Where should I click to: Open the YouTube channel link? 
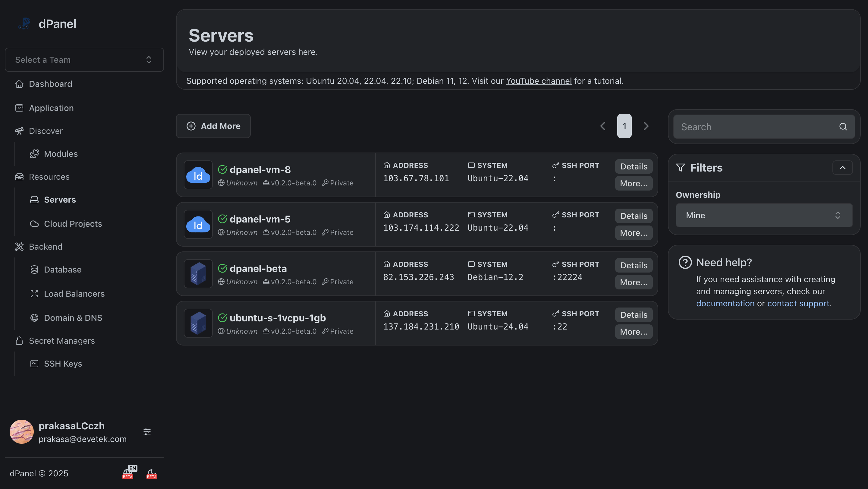539,81
